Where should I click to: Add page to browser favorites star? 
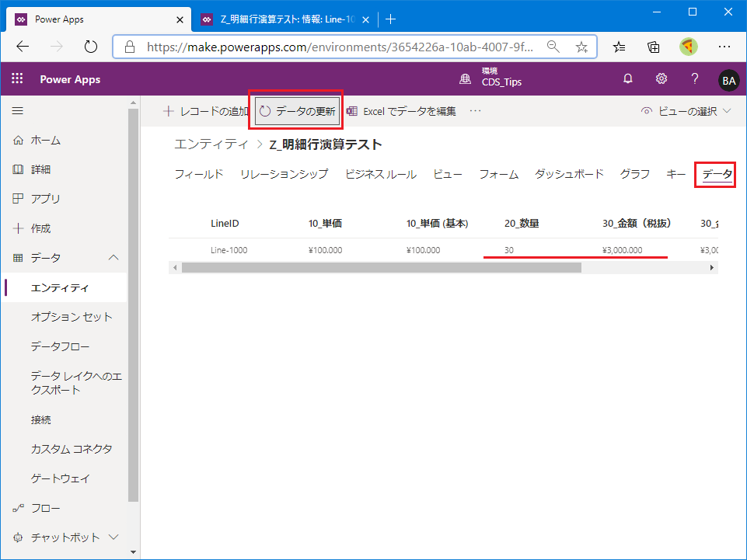click(581, 47)
